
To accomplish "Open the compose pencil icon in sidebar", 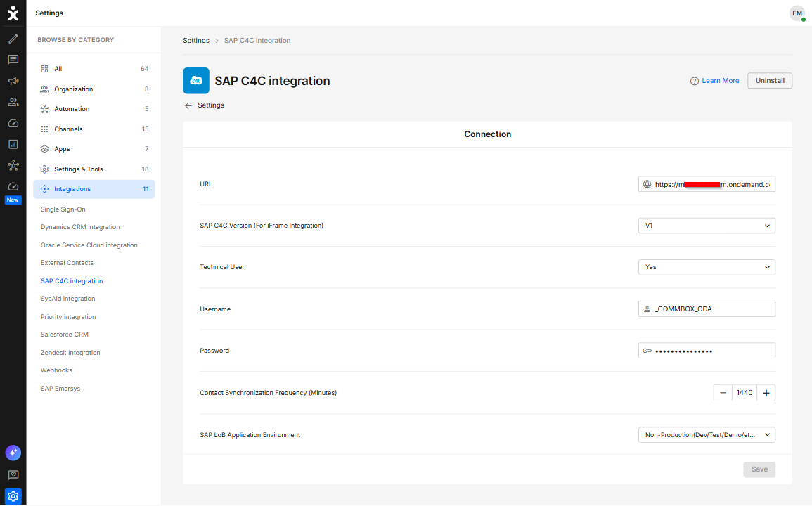I will pyautogui.click(x=13, y=39).
